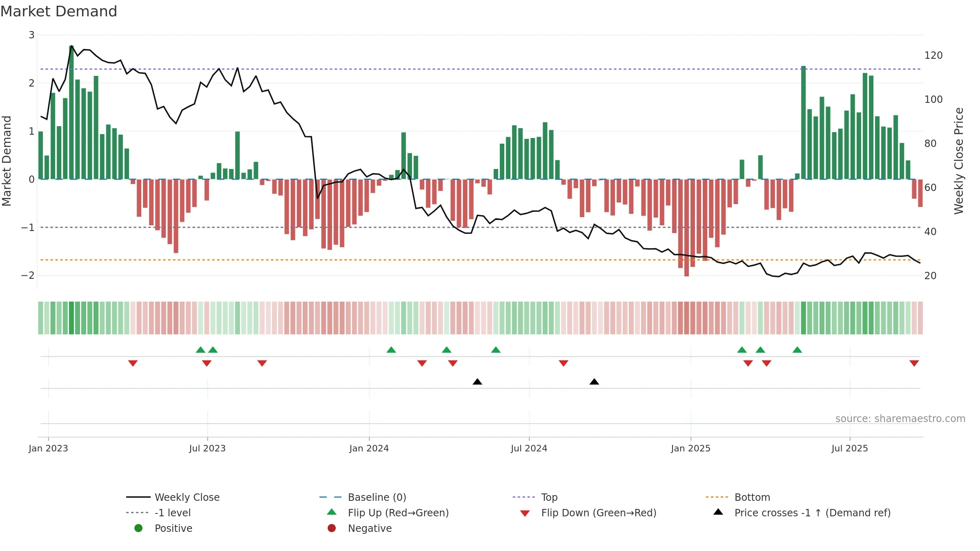Click the 'Market Demand' chart title

pyautogui.click(x=59, y=11)
